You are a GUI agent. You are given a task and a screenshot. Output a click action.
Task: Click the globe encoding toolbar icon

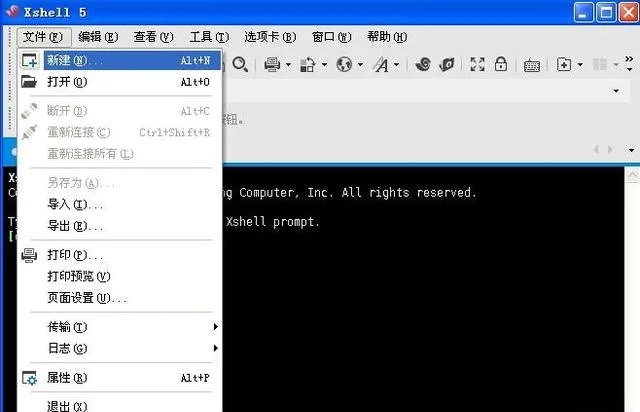coord(344,64)
